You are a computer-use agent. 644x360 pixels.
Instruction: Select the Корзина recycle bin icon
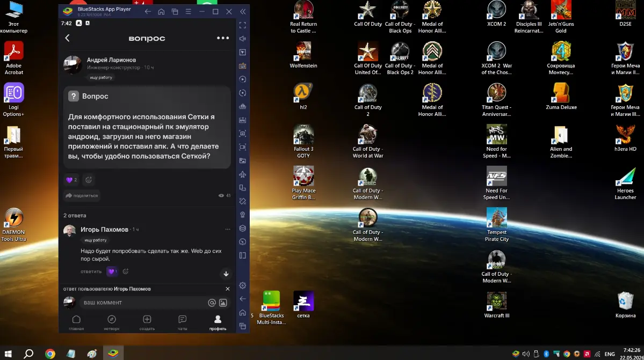pyautogui.click(x=626, y=305)
